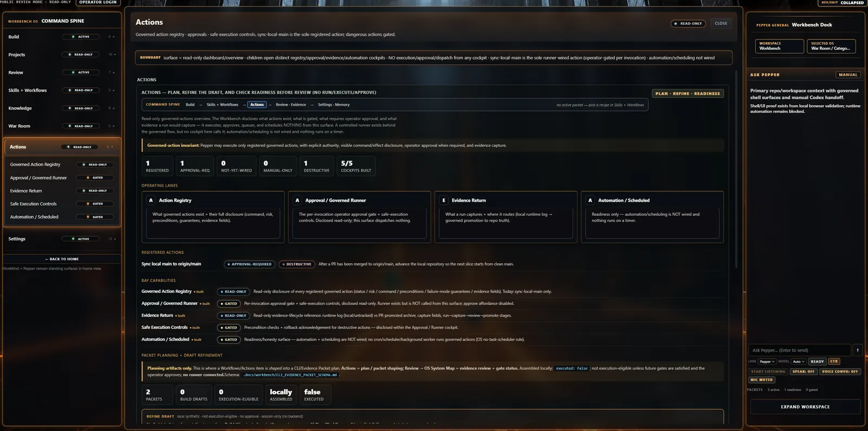Expand the Skills + Workflows section arrow
Screen dimensions: 868x431
point(114,91)
